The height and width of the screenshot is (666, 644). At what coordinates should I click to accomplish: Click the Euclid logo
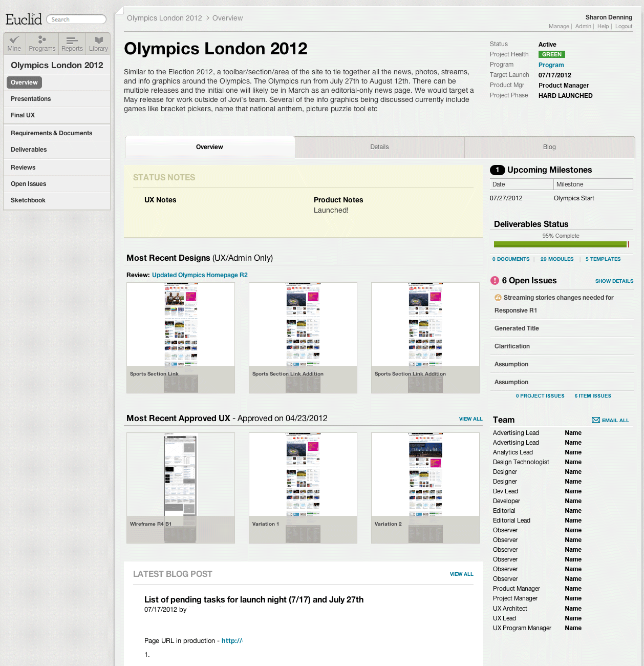click(x=24, y=19)
